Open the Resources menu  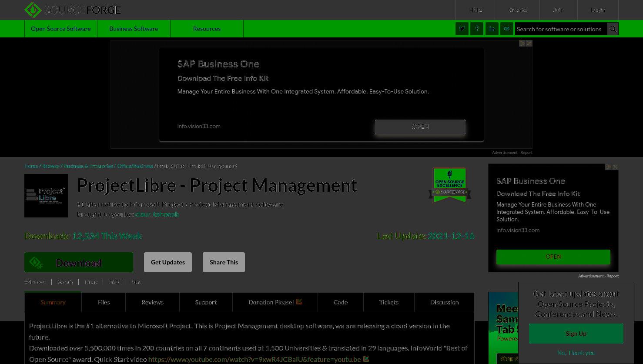point(207,29)
